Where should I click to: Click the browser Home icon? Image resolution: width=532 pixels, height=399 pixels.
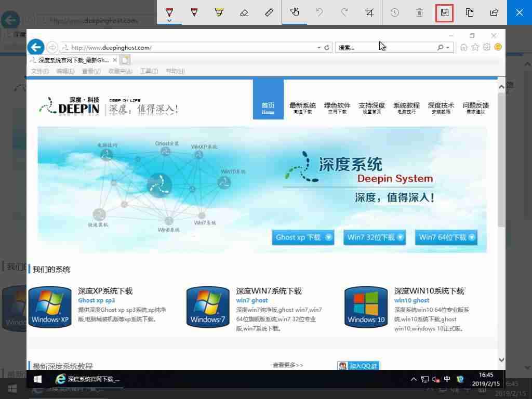tap(463, 47)
